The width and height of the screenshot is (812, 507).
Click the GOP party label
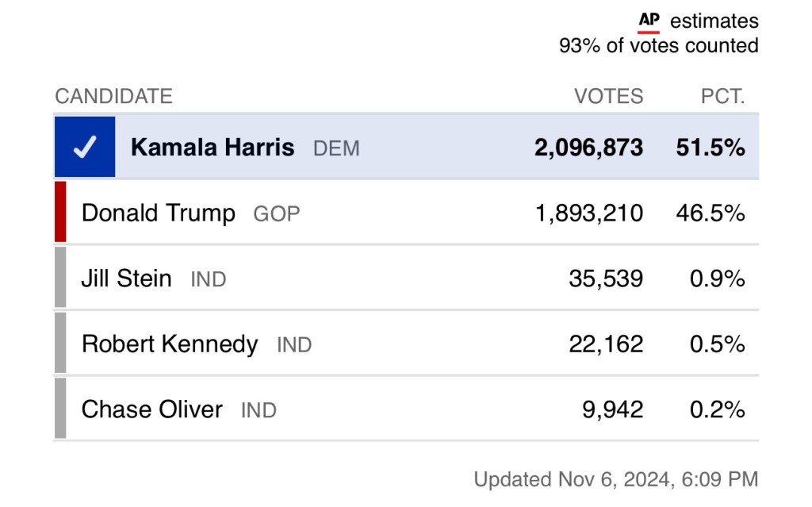point(276,214)
